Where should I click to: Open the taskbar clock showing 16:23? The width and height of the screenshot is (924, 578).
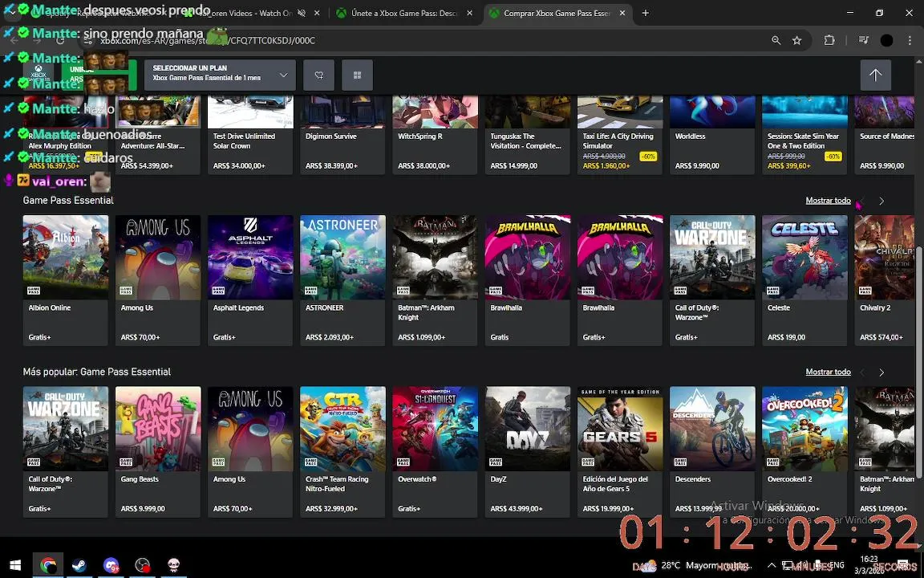[869, 565]
